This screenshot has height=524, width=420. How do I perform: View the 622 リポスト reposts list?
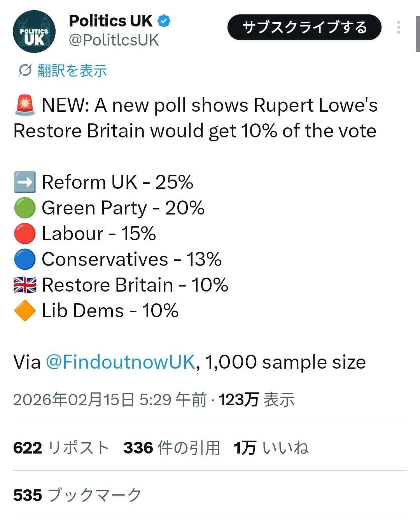(61, 448)
